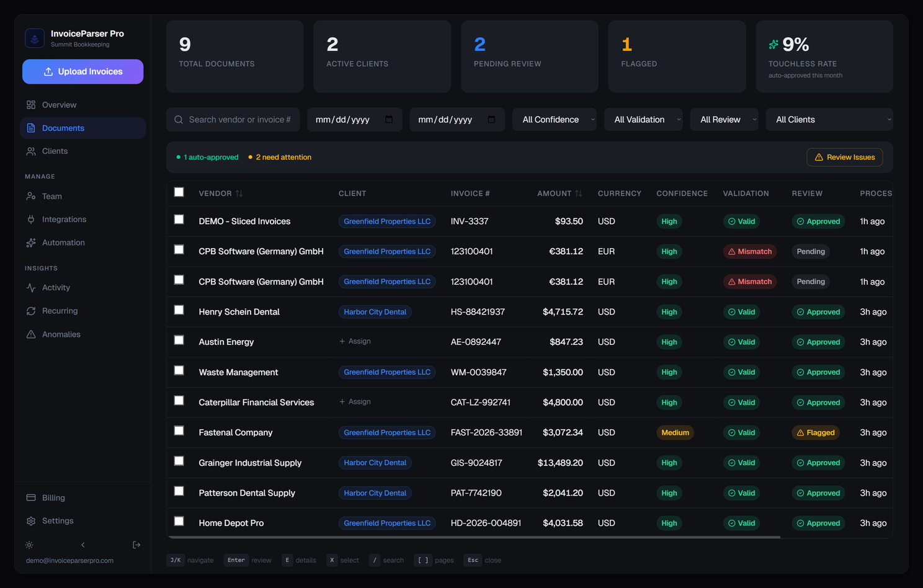Toggle the select-all checkbox in table header
Image resolution: width=923 pixels, height=588 pixels.
[x=179, y=192]
